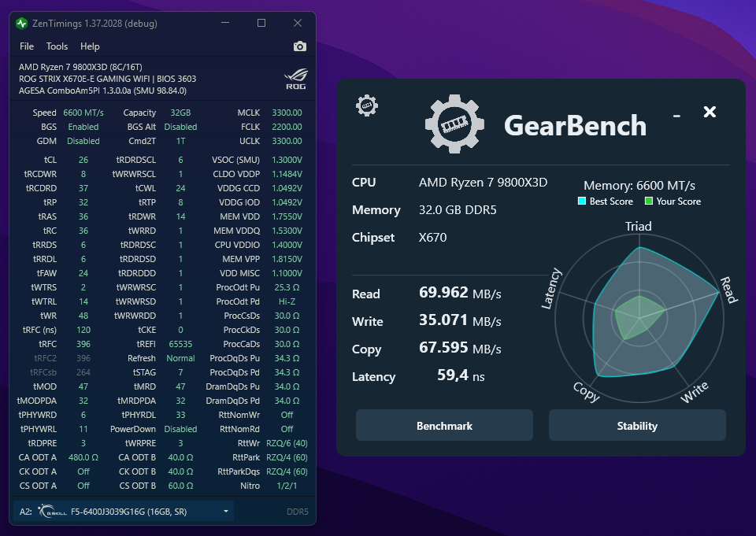Viewport: 756px width, 536px height.
Task: Click the tRCDRD value 37
Action: (83, 188)
